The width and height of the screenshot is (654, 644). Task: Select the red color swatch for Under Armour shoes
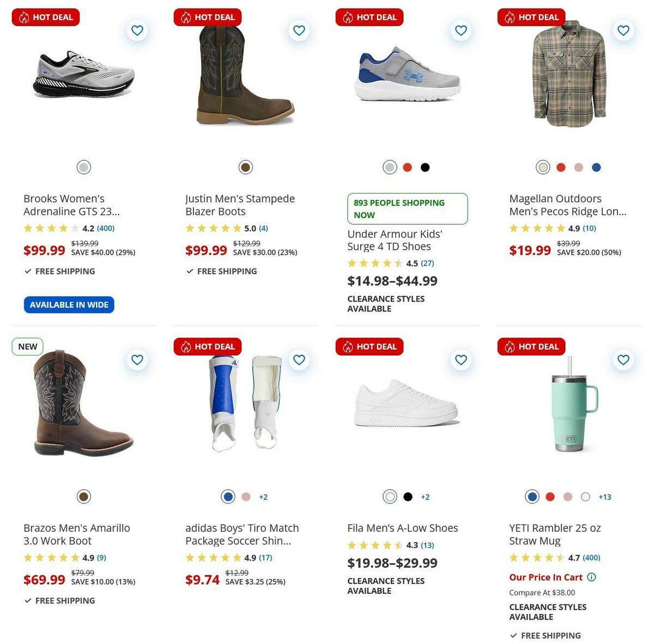click(408, 167)
